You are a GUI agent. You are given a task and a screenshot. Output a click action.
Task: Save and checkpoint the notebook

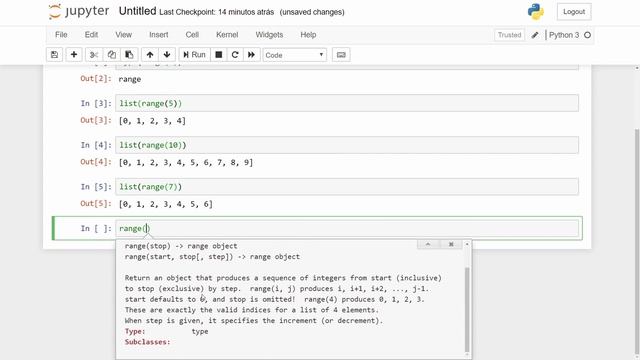tap(54, 55)
